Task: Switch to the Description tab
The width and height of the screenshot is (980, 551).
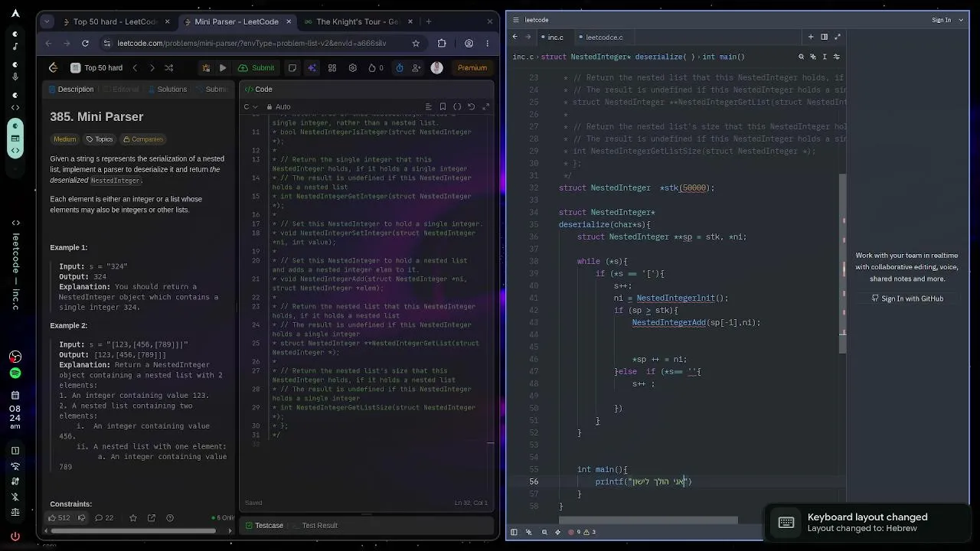Action: click(70, 90)
